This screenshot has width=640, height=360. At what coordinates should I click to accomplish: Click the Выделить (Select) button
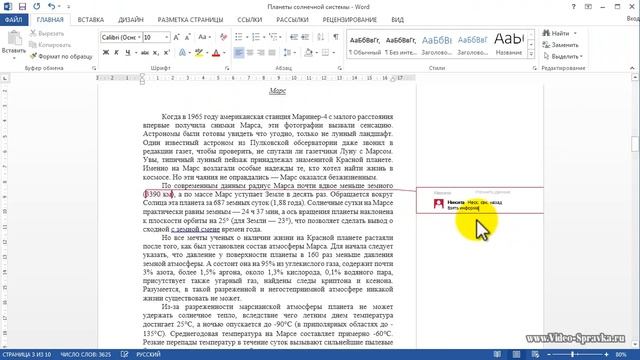562,56
